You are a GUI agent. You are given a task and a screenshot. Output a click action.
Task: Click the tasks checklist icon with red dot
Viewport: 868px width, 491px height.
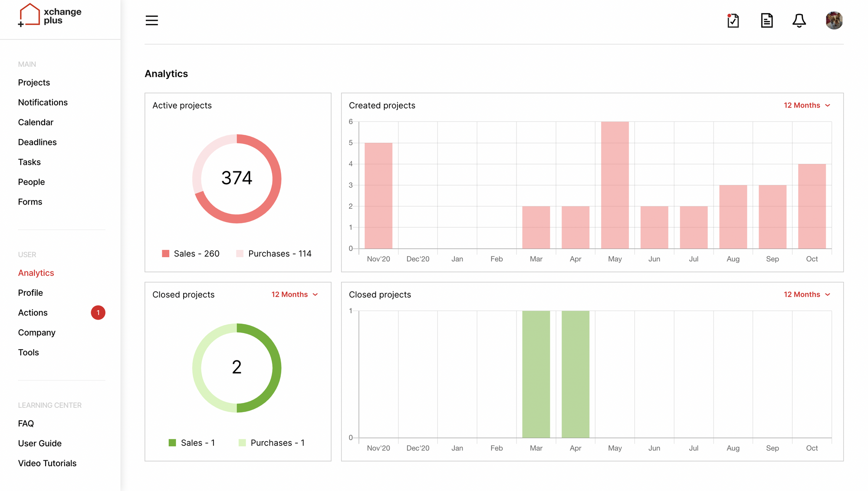coord(733,20)
